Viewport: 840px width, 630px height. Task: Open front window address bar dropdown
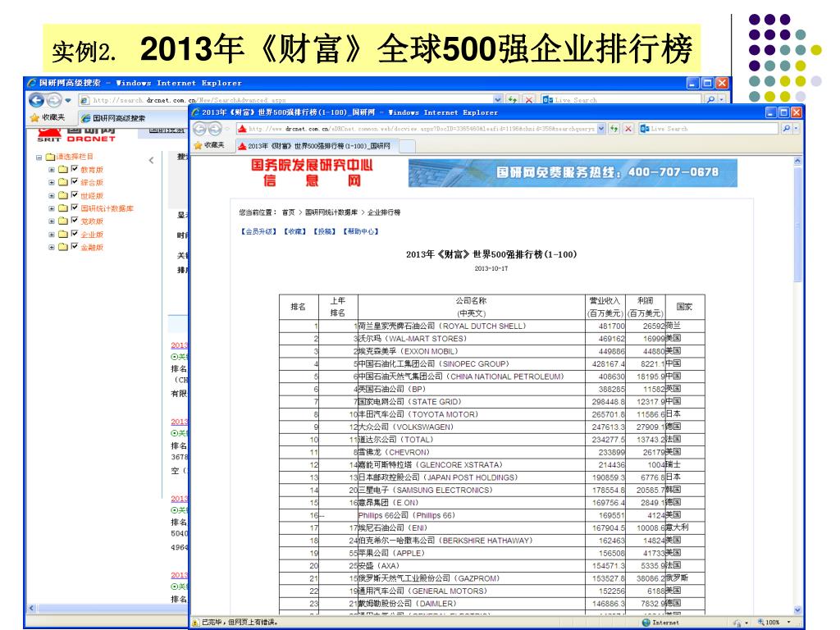click(x=601, y=129)
